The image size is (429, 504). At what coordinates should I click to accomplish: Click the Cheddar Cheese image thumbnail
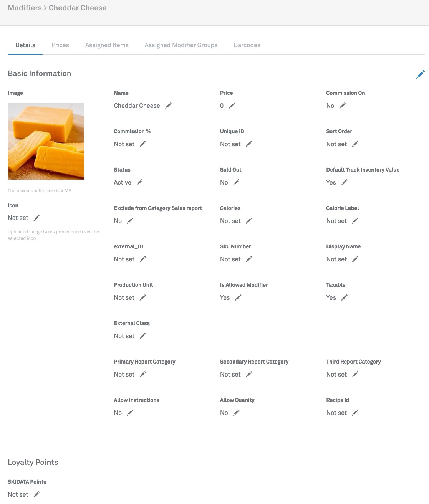pyautogui.click(x=46, y=141)
